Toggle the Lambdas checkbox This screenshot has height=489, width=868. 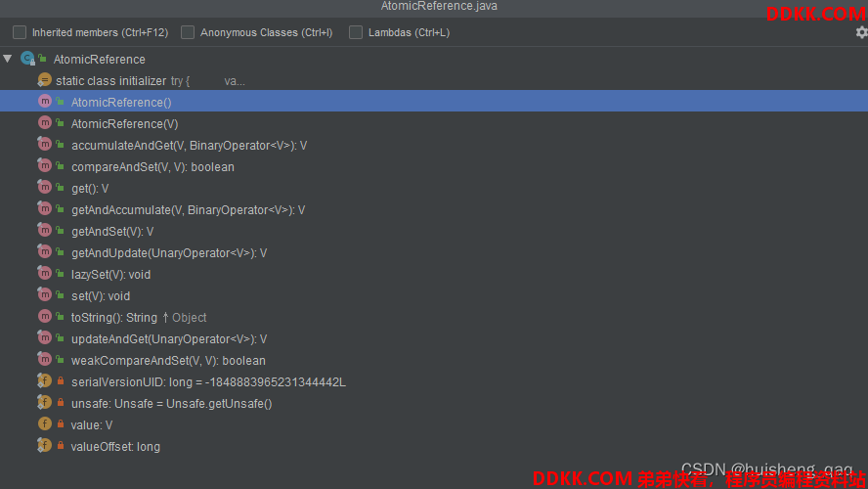click(x=356, y=32)
